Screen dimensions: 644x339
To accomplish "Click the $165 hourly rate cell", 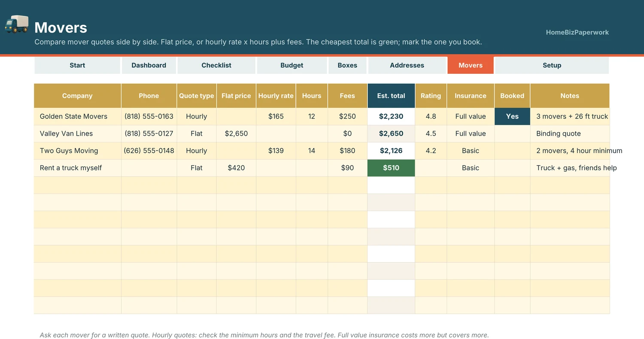I will (x=276, y=116).
